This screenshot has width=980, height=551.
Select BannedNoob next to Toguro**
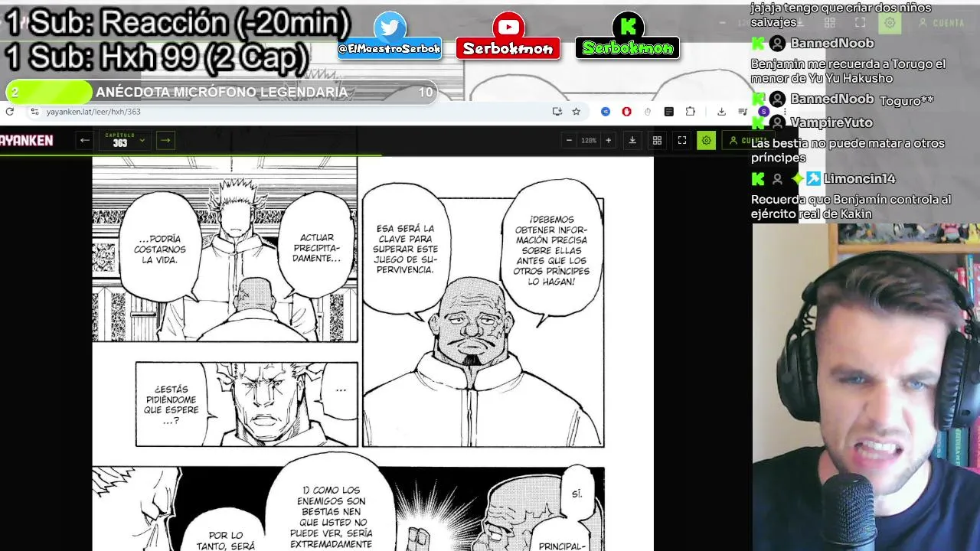point(831,99)
